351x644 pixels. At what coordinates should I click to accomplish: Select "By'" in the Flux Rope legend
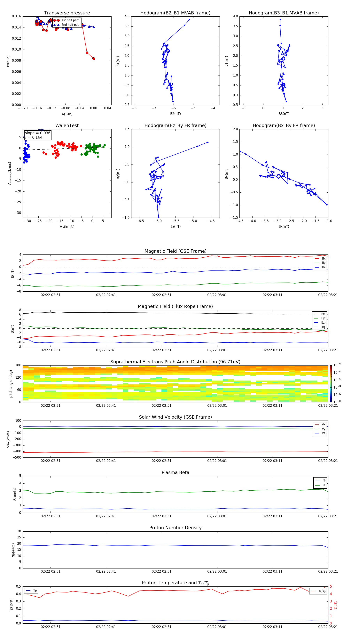pyautogui.click(x=320, y=318)
